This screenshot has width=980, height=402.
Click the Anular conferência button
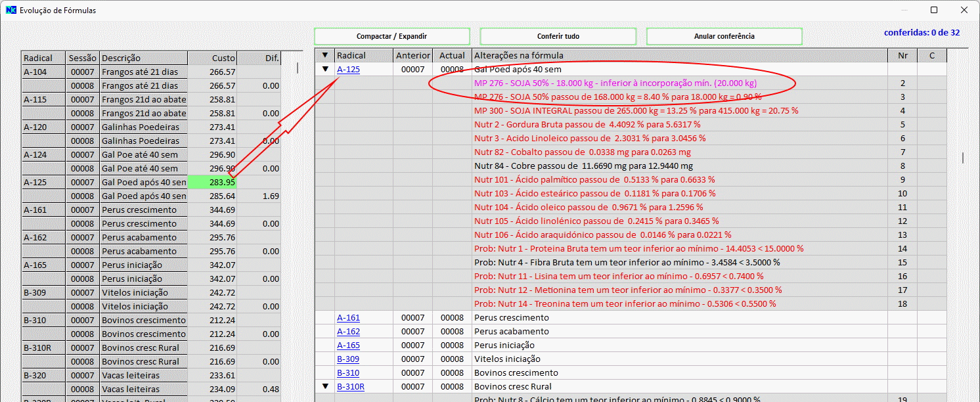pyautogui.click(x=724, y=36)
